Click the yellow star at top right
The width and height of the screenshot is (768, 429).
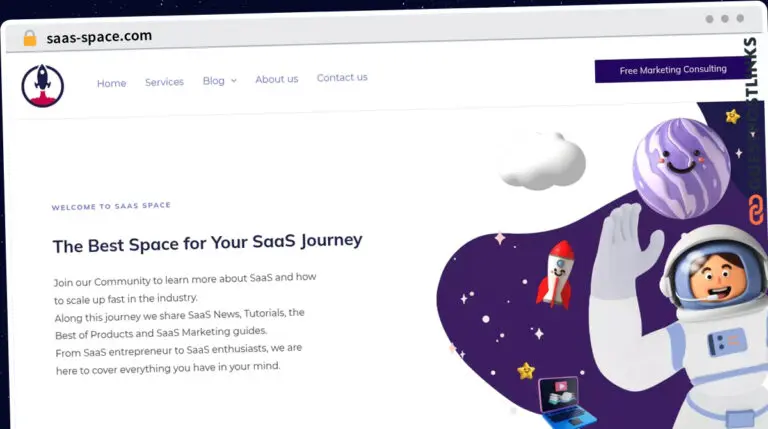[x=733, y=117]
